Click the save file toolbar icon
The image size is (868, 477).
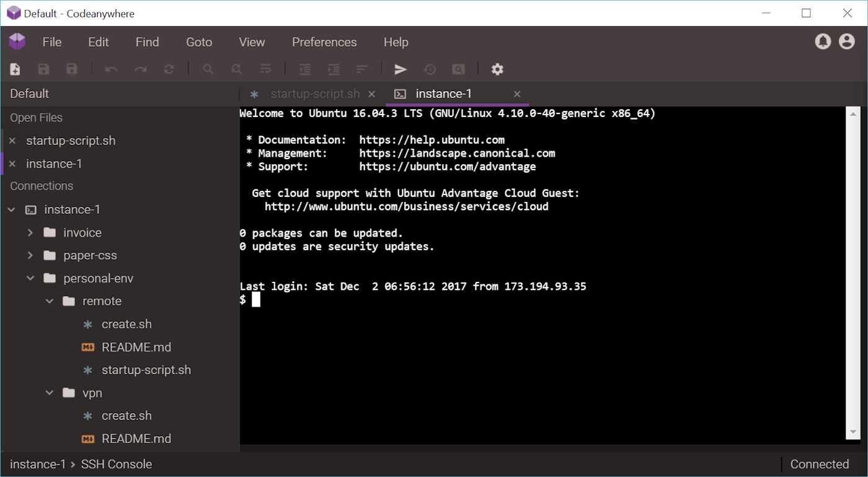pos(43,69)
